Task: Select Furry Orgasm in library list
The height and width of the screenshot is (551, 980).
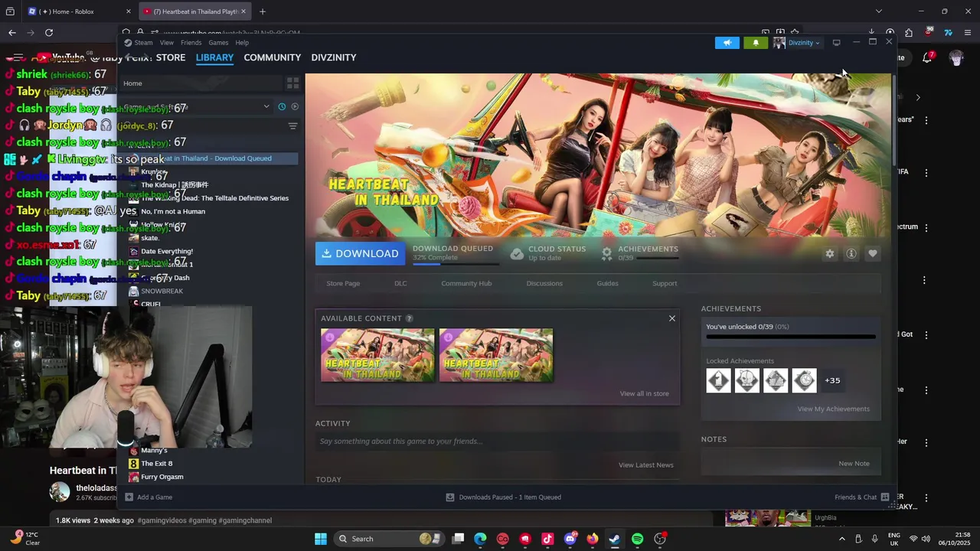Action: point(162,477)
